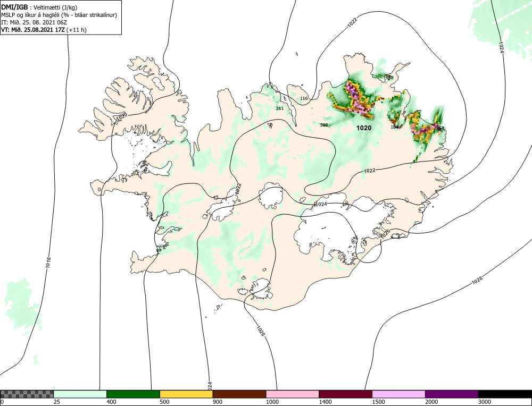The image size is (532, 406).
Task: Click the value 958 on the northeast peninsula
Action: [x=389, y=78]
